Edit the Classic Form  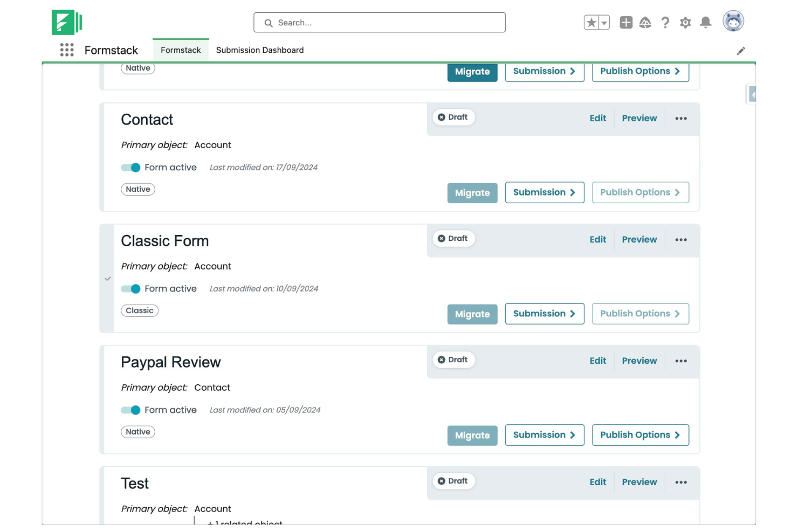597,239
